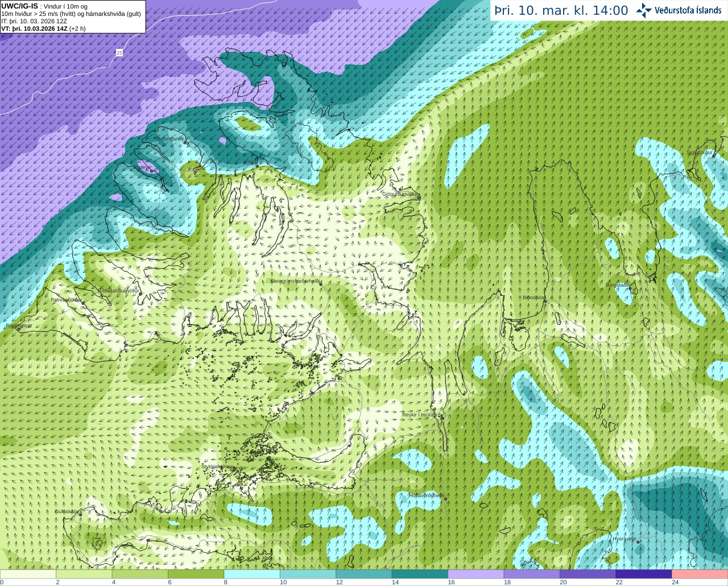This screenshot has width=728, height=586.
Task: Select the Gufuskálar station marker
Action: pos(80,514)
